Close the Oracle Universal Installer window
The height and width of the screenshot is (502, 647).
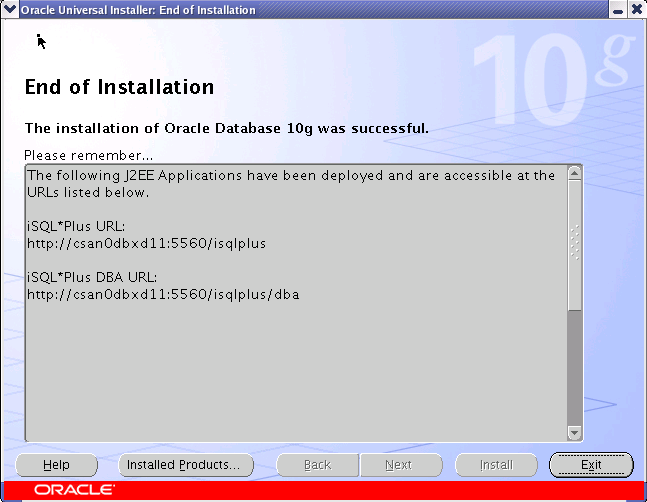point(637,9)
